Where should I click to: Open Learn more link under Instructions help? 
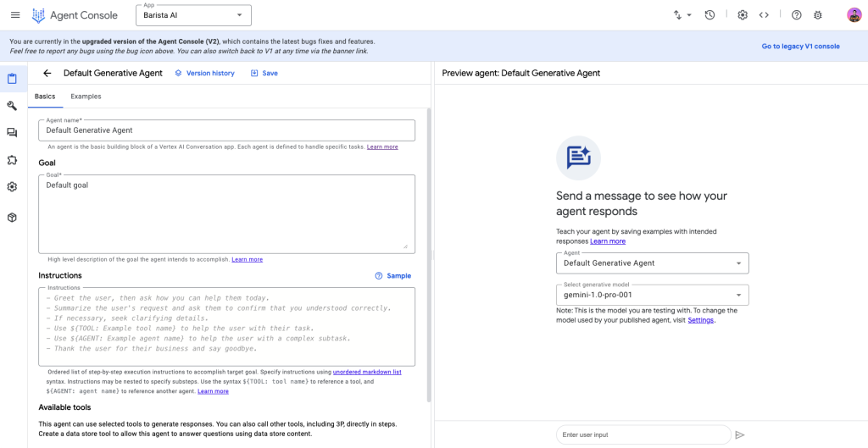(x=213, y=391)
